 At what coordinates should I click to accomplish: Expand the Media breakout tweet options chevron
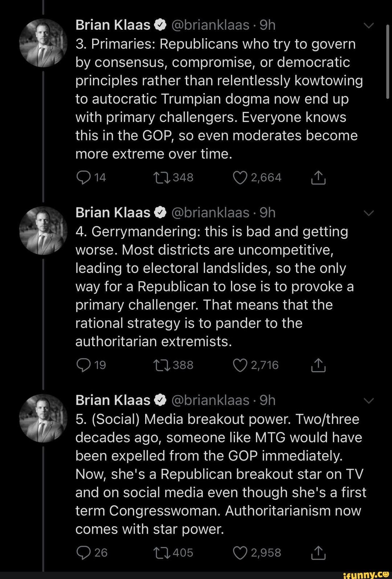tap(368, 401)
